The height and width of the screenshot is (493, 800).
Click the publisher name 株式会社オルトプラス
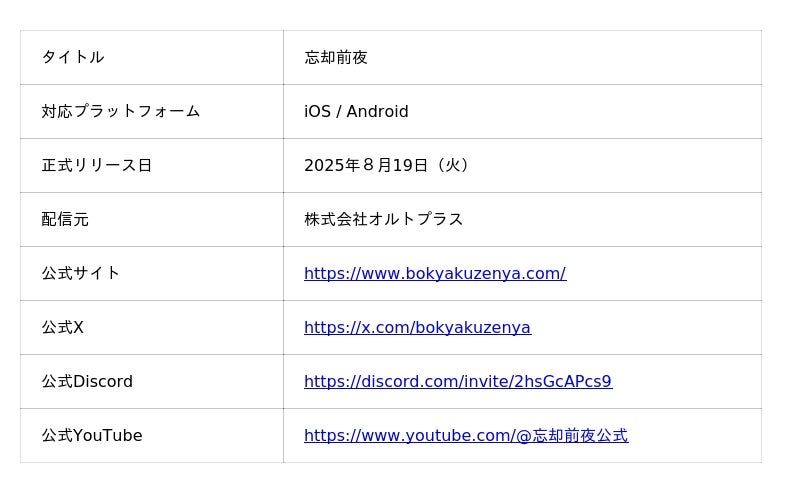coord(383,219)
